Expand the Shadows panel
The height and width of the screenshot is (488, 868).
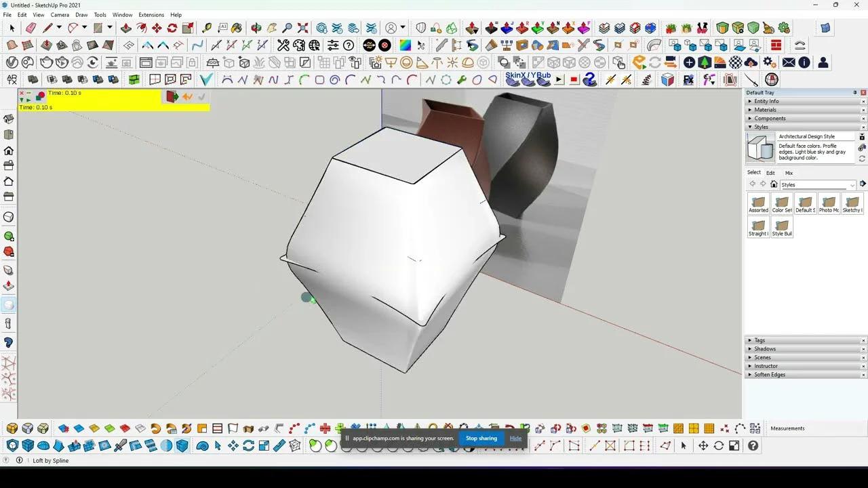coord(806,349)
